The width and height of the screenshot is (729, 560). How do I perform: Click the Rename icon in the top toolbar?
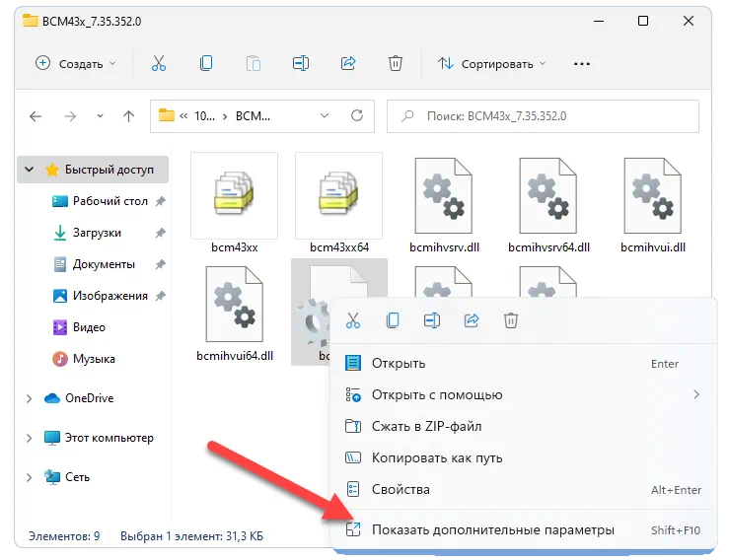point(301,63)
